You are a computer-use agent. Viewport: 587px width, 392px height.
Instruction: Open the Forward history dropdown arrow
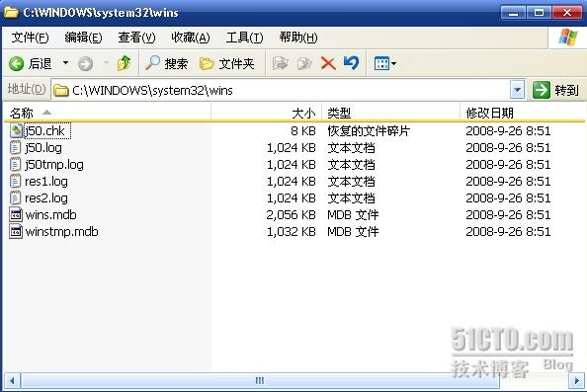pyautogui.click(x=107, y=63)
